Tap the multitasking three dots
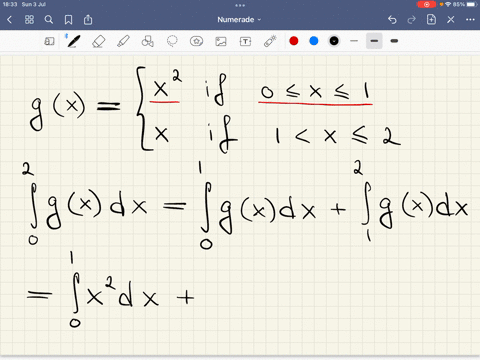This screenshot has width=480, height=360. [x=240, y=5]
